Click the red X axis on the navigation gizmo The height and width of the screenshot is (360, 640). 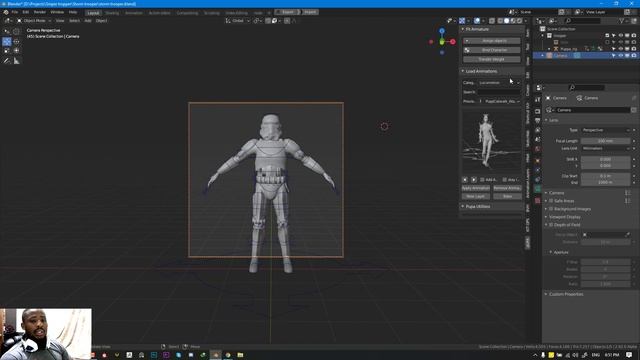tap(453, 42)
